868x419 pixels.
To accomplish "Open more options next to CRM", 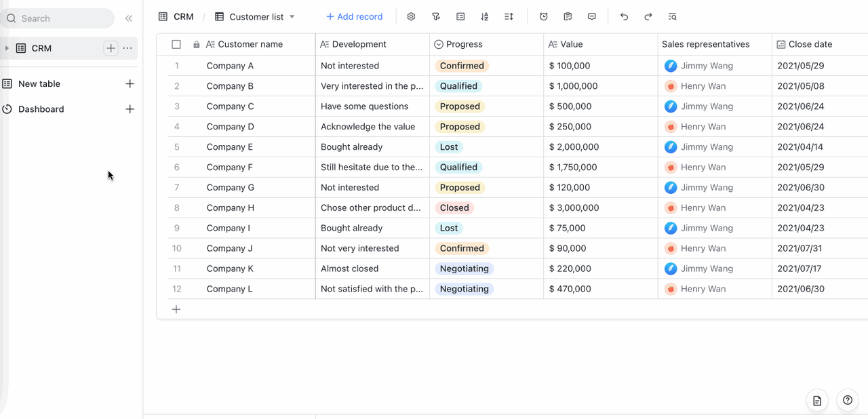I will coord(127,48).
